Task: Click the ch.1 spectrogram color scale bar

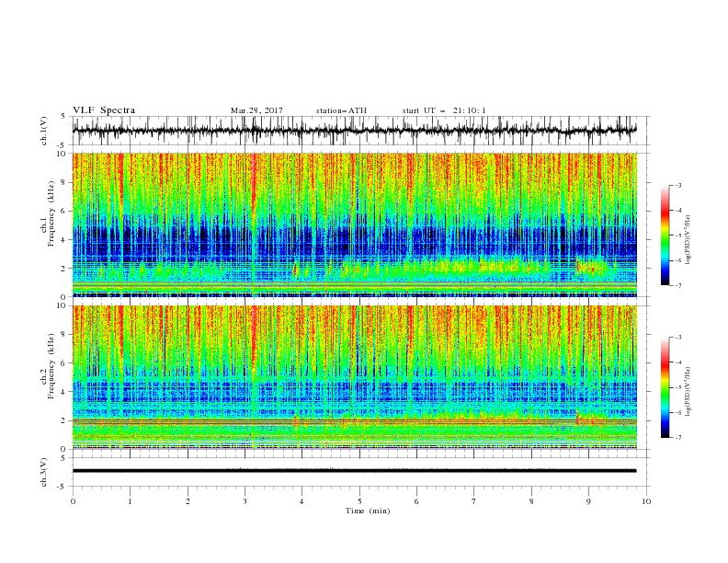Action: click(665, 236)
